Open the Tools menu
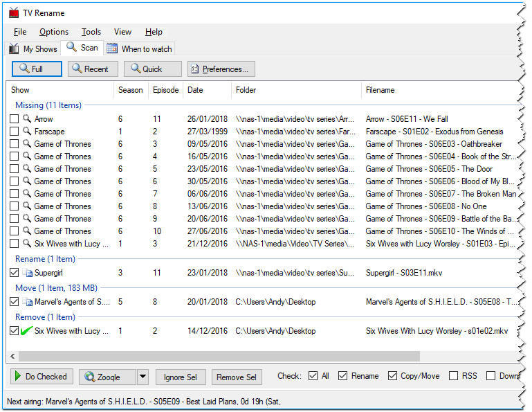 coord(91,32)
